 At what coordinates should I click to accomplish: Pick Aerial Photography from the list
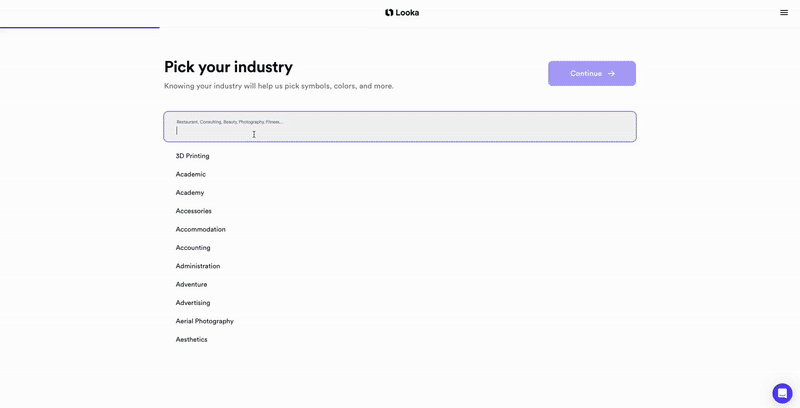pos(204,321)
